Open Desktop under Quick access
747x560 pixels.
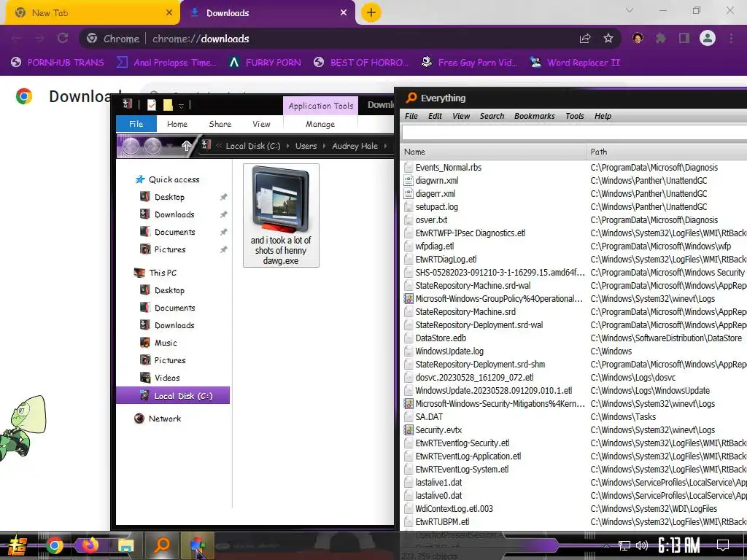169,197
